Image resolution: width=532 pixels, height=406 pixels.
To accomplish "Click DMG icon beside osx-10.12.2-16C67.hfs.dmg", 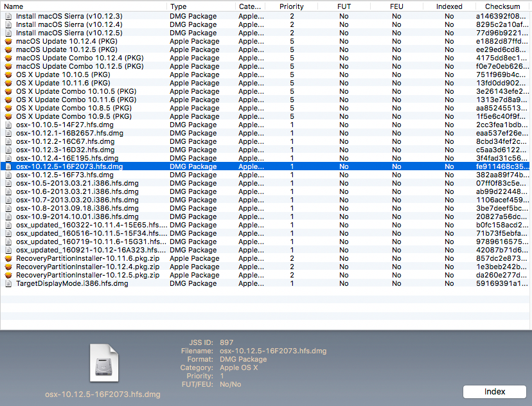I will coord(8,141).
